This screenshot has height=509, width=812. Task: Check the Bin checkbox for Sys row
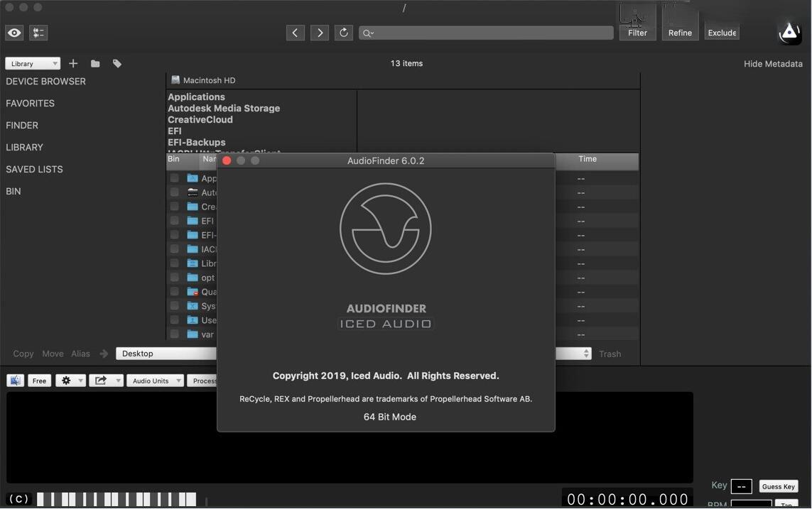(x=175, y=306)
